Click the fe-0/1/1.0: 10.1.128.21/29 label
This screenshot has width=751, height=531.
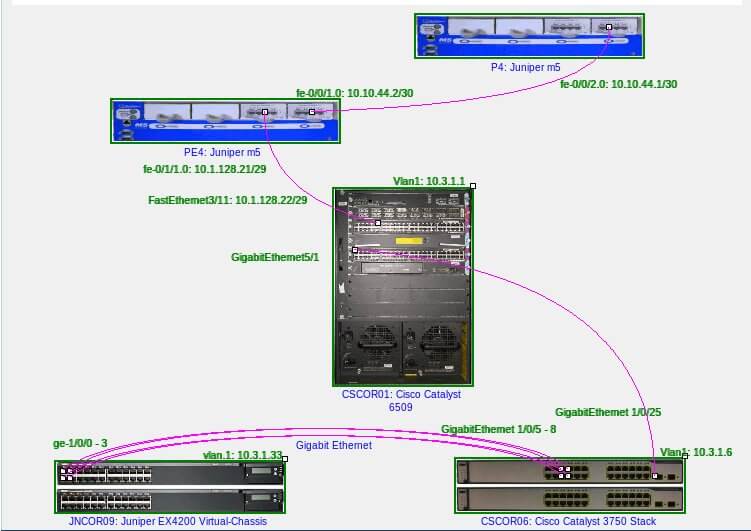pos(205,169)
